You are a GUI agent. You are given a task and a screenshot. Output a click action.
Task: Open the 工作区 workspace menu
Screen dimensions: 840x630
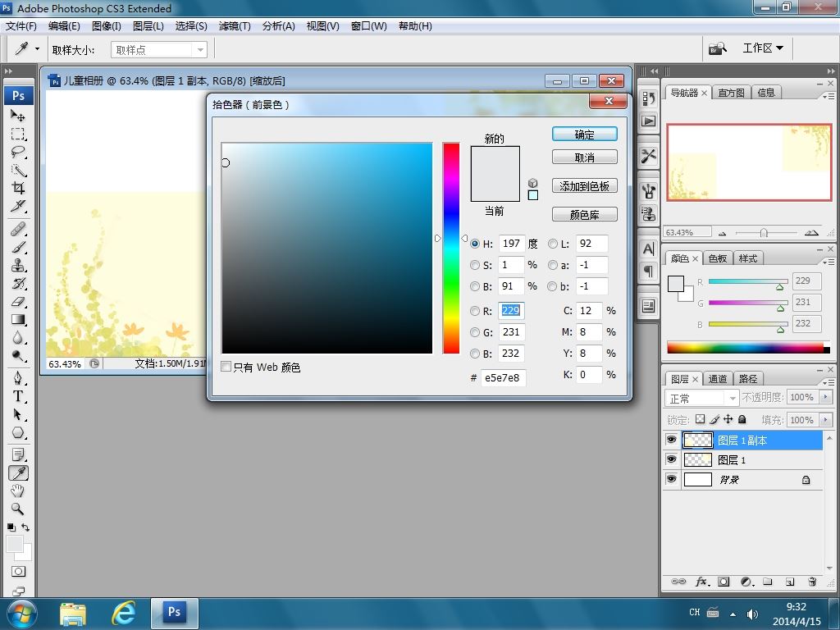point(763,48)
